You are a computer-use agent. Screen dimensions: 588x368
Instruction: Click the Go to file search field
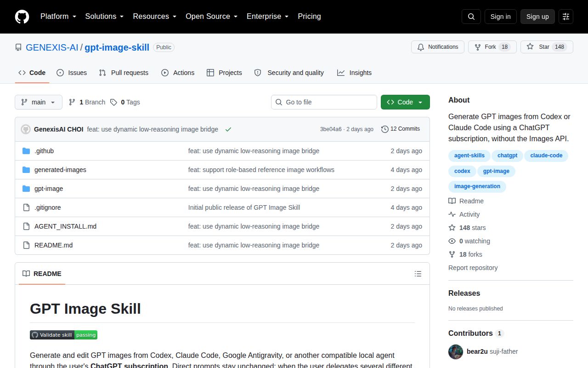pyautogui.click(x=324, y=102)
